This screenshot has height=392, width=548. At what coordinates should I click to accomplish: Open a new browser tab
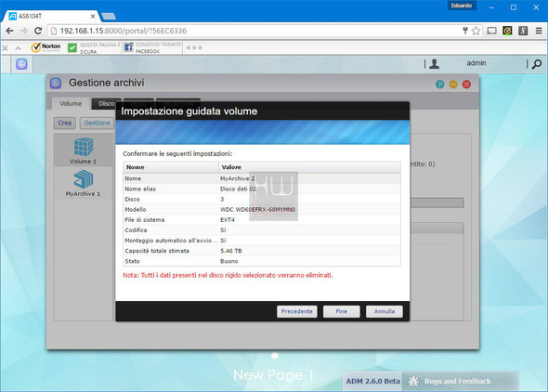(109, 16)
